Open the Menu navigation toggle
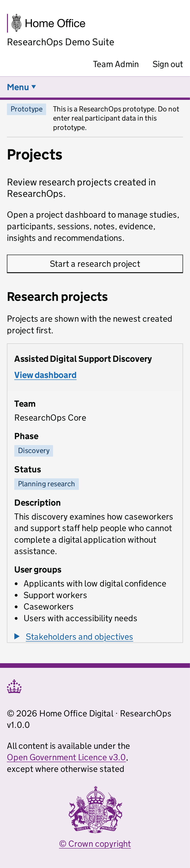190x868 pixels. pyautogui.click(x=22, y=87)
